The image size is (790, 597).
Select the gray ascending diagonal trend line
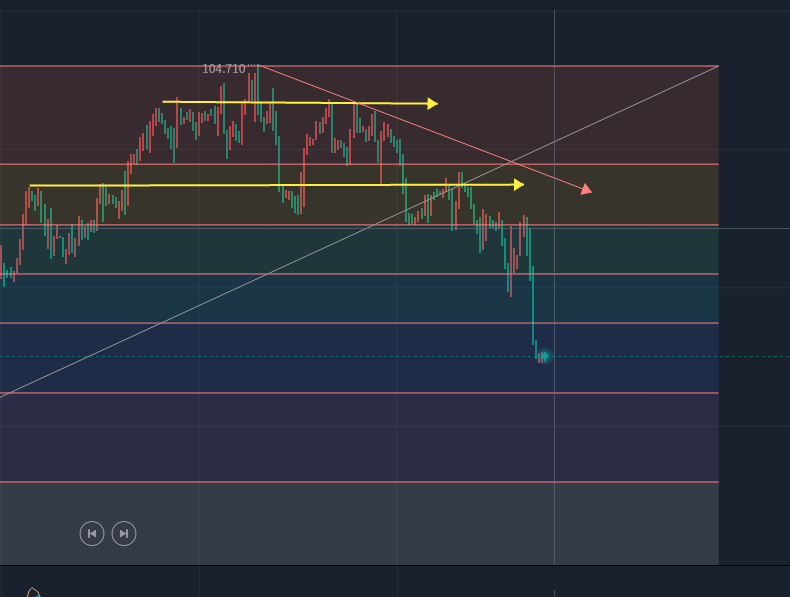pos(200,301)
